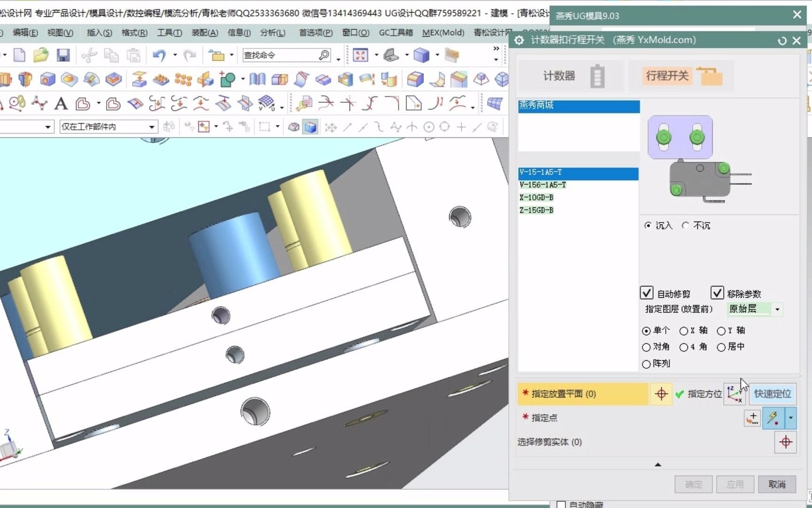Click the trim body selection crosshair icon
This screenshot has height=508, width=812.
coord(786,442)
